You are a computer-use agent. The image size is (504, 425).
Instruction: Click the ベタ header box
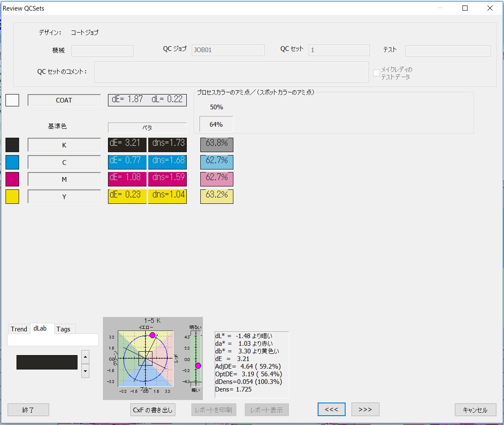tap(147, 127)
